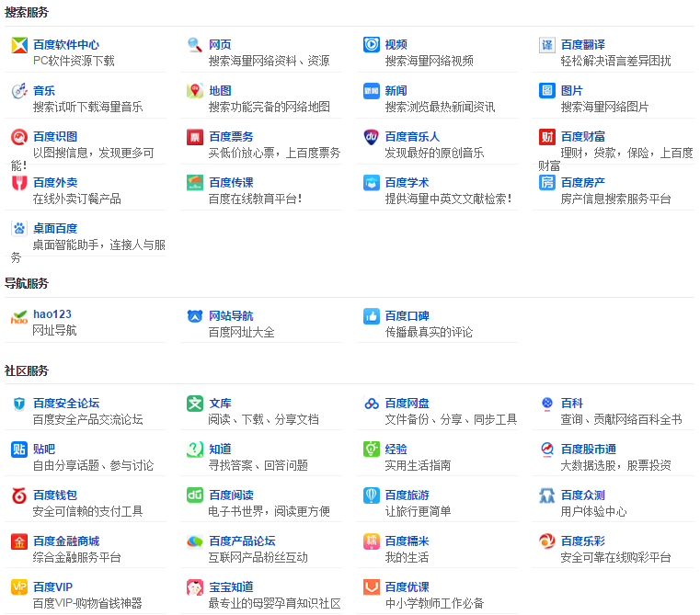Click the 百度房产 icon
This screenshot has height=615, width=700.
coord(547,183)
